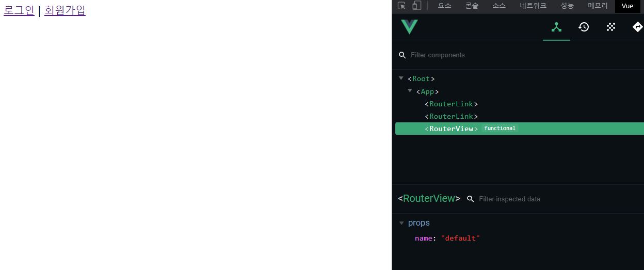Open the 네트워크 tab

pyautogui.click(x=533, y=6)
